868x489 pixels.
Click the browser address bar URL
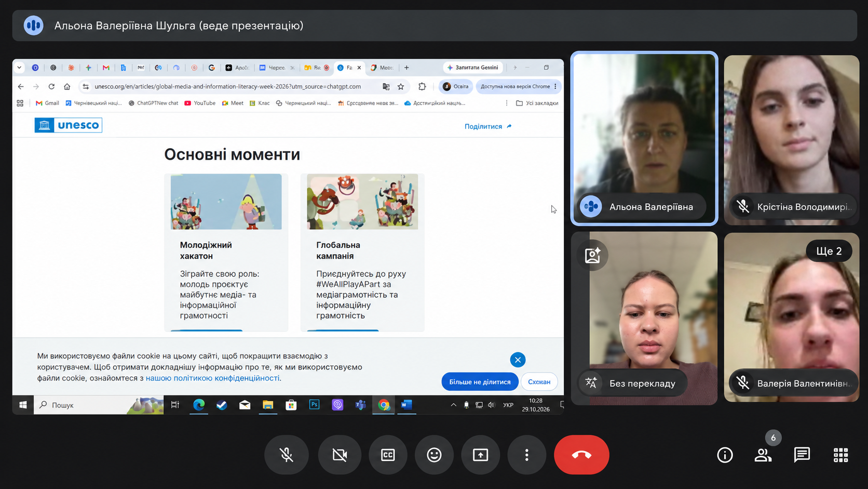[227, 86]
